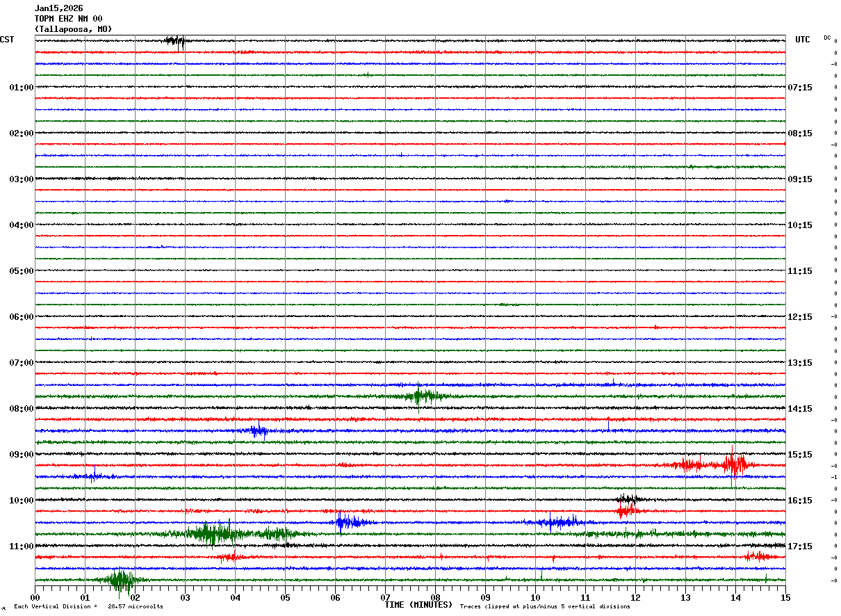Click the 17:15 UTC time label
Image resolution: width=841 pixels, height=616 pixels.
coord(801,546)
